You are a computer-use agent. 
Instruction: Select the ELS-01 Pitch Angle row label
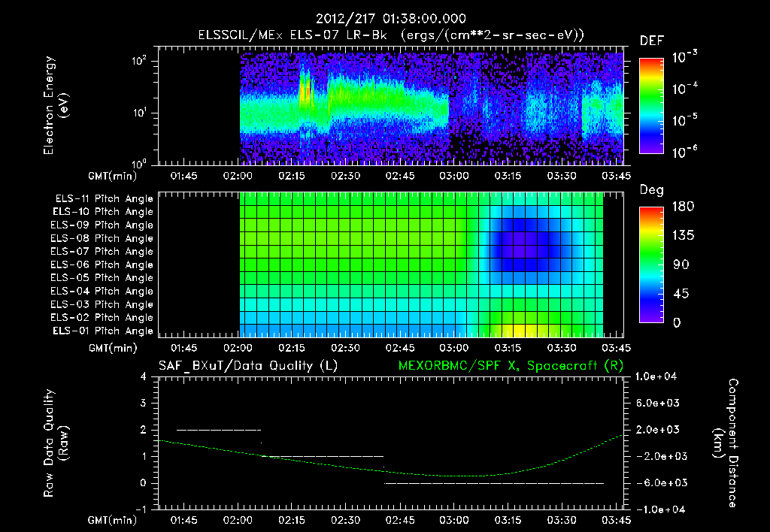pos(103,331)
